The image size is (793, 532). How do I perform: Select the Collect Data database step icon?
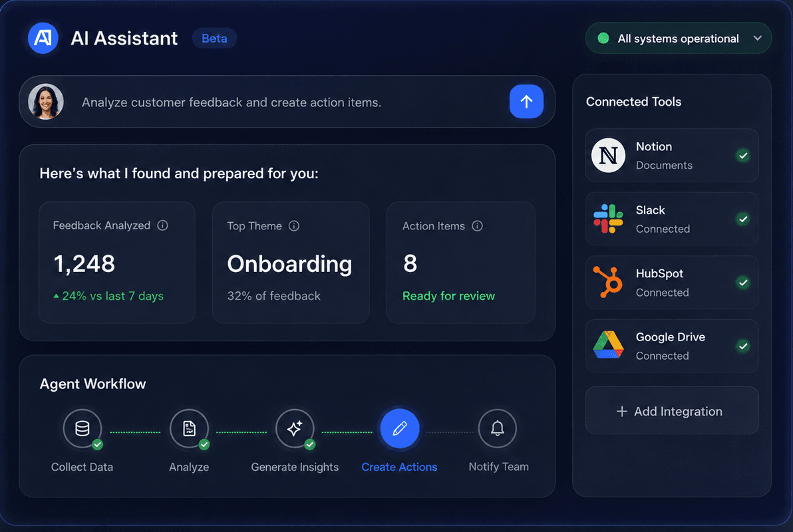point(82,428)
